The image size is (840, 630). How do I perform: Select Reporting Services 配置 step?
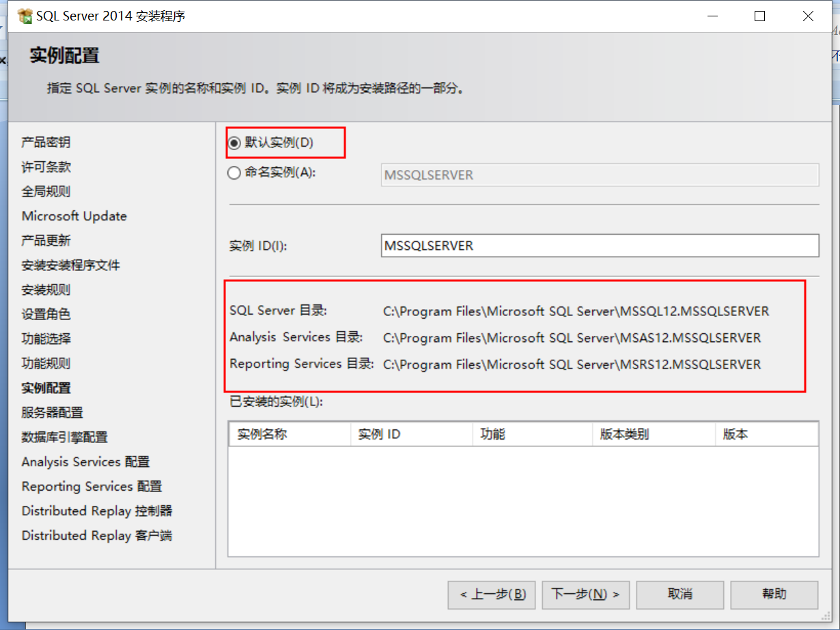point(92,487)
